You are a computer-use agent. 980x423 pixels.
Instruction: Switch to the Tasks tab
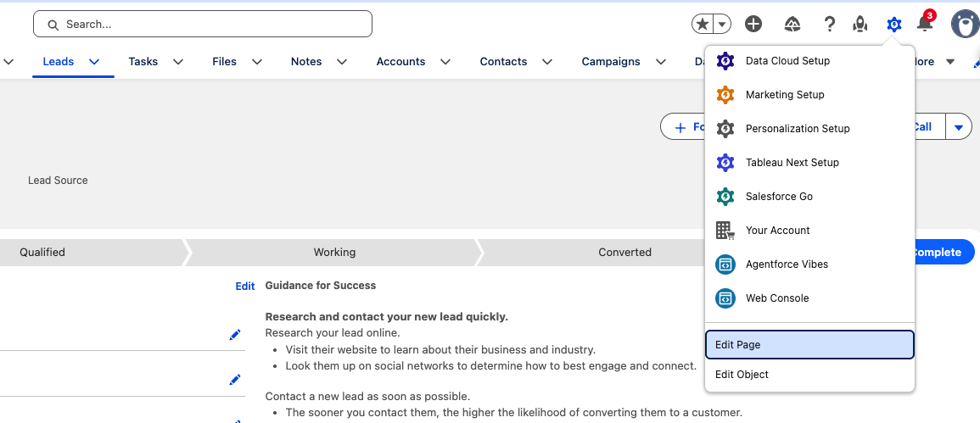(143, 61)
